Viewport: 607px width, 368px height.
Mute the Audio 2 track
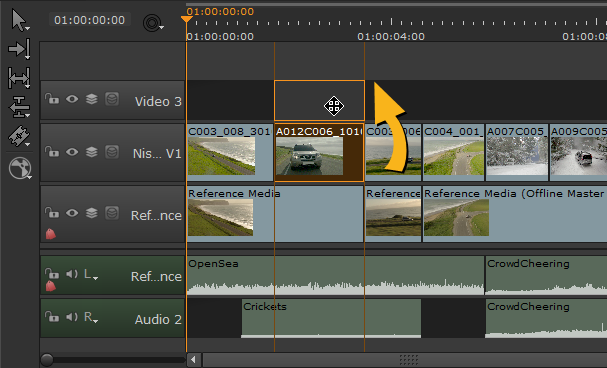click(72, 317)
